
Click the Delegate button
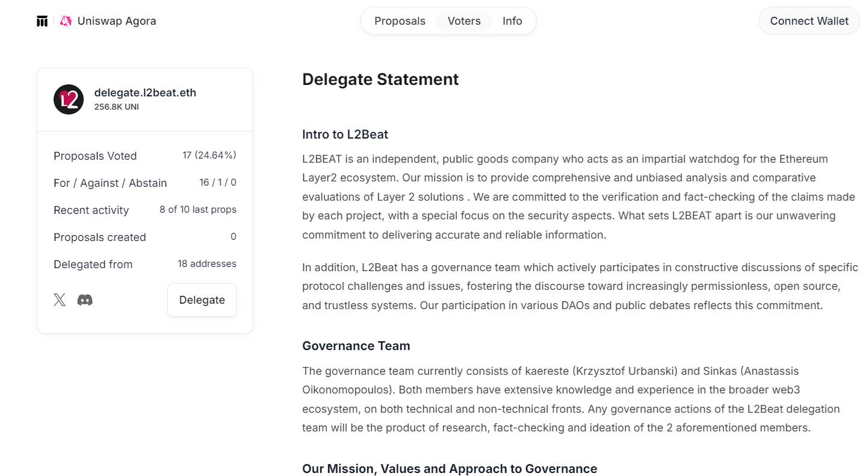click(x=202, y=300)
